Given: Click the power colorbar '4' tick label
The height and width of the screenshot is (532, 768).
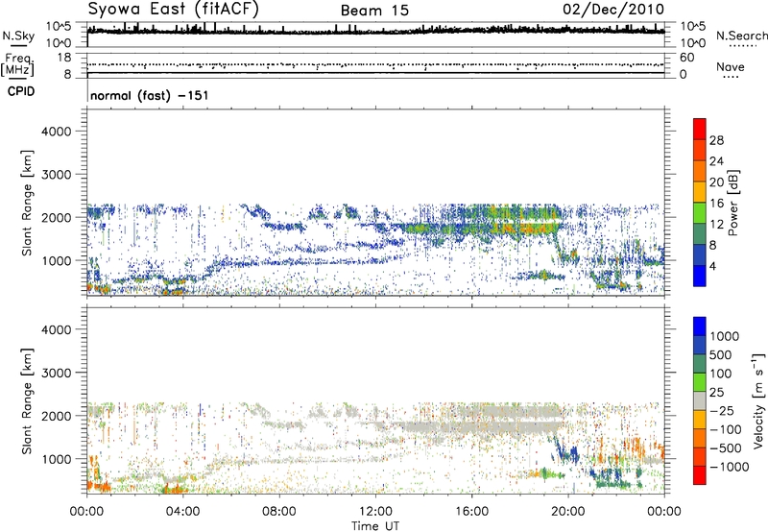Looking at the screenshot, I should click(712, 266).
